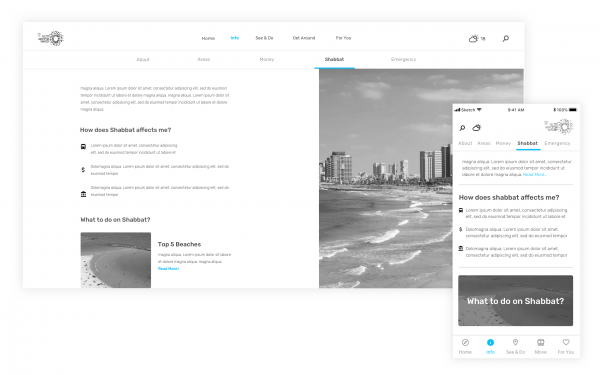Switch to the desktop Emergency tab
The width and height of the screenshot is (600, 375).
click(403, 59)
